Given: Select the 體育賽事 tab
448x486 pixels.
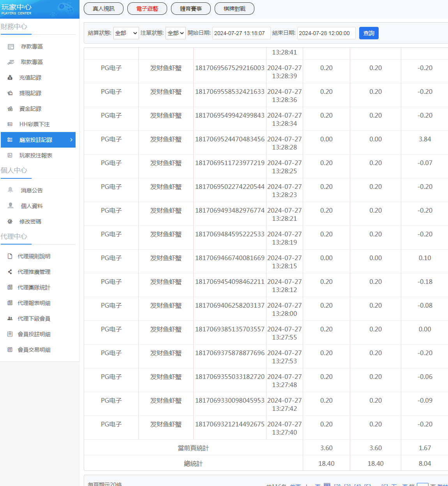Looking at the screenshot, I should point(191,9).
